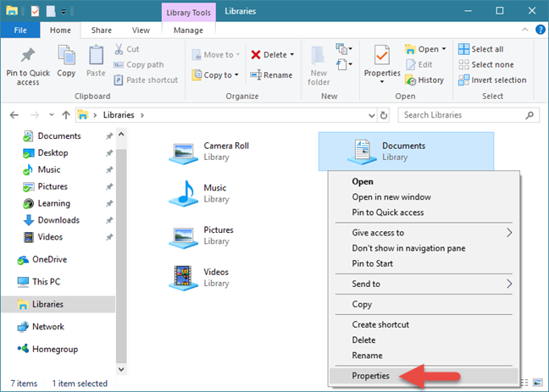Switch to the Manage tab
This screenshot has height=392, width=549.
[x=188, y=30]
